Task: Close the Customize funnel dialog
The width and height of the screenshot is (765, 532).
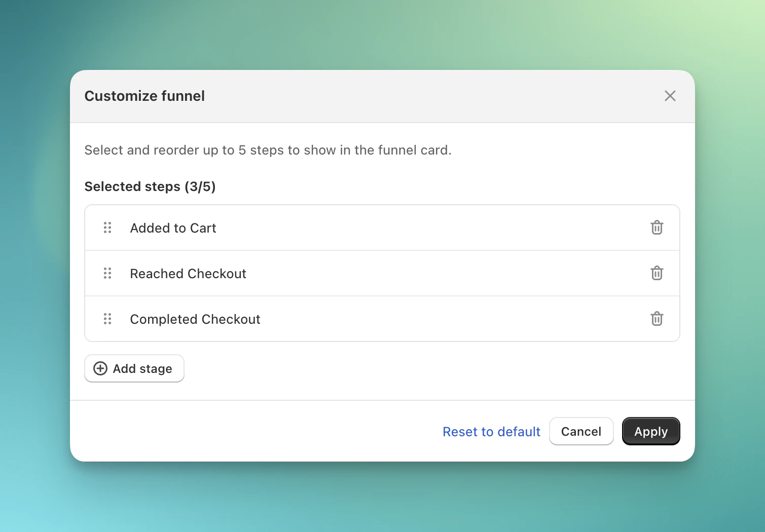Action: pyautogui.click(x=670, y=96)
